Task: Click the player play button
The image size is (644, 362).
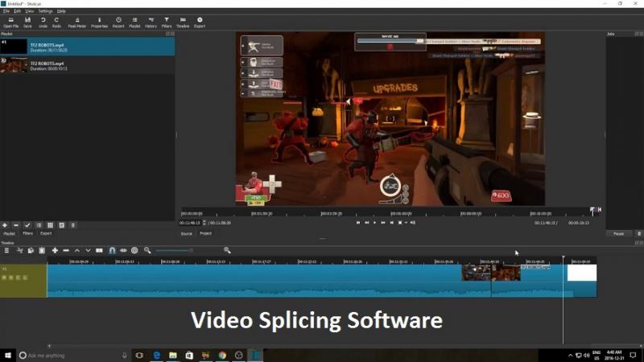Action: point(374,223)
